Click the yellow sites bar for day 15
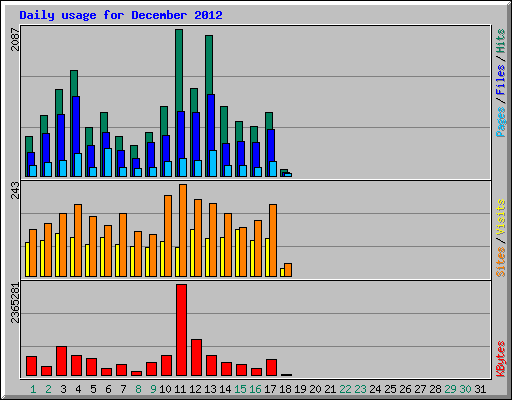 pos(237,253)
